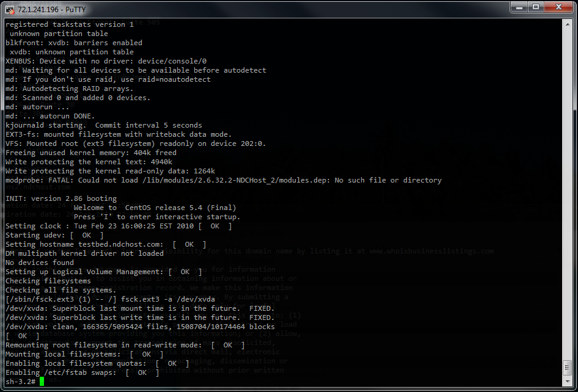Click the modprobe: FATAL error line

[223, 180]
